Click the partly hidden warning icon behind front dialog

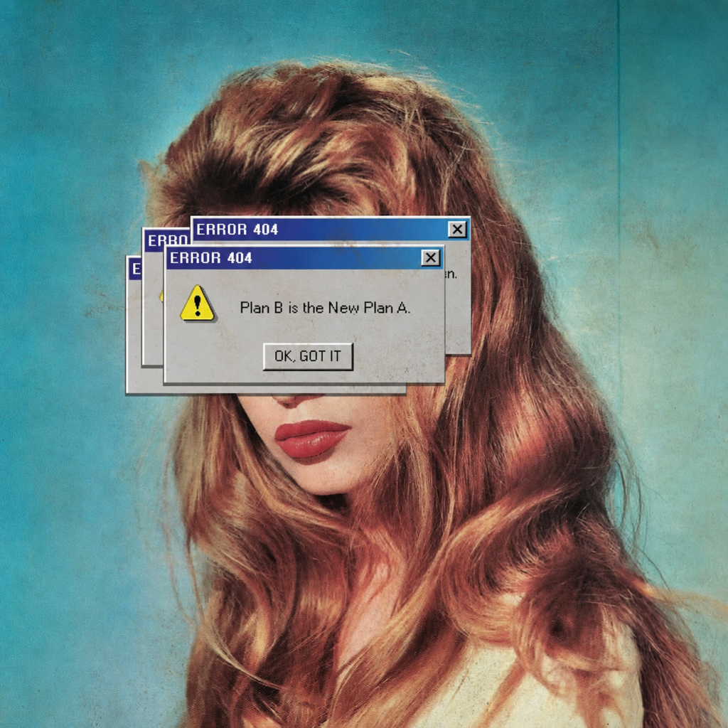click(x=161, y=295)
